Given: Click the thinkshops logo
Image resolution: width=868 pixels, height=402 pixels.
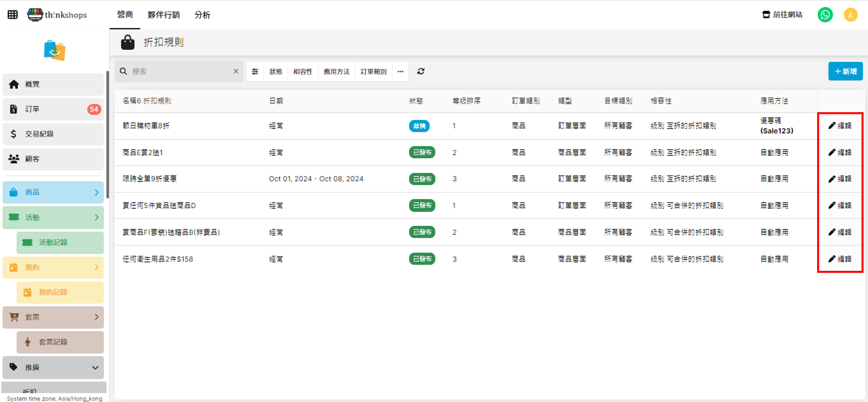Looking at the screenshot, I should point(57,15).
